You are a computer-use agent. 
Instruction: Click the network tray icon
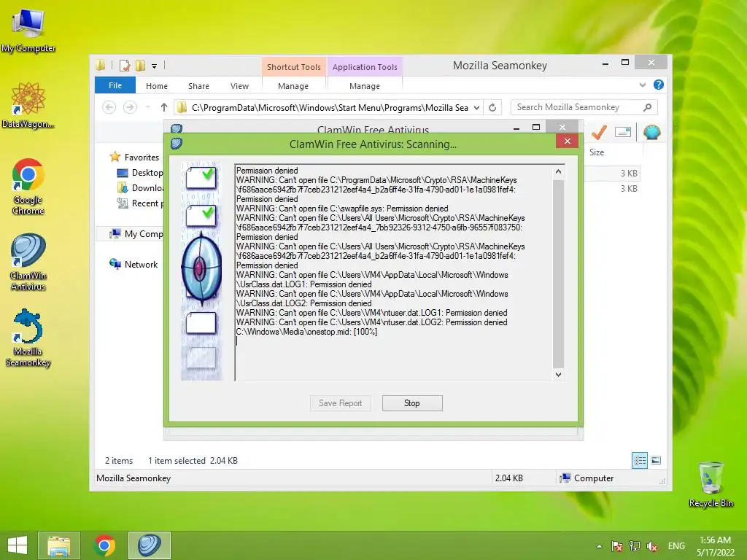coord(634,546)
